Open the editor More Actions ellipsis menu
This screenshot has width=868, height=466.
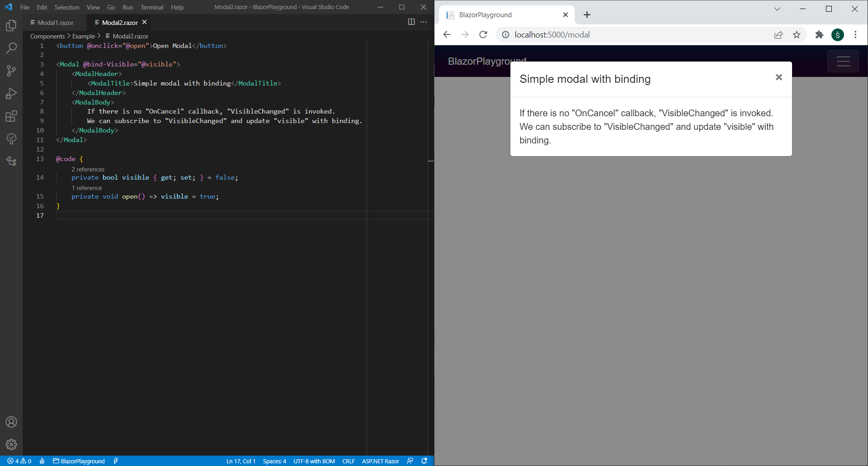(424, 22)
